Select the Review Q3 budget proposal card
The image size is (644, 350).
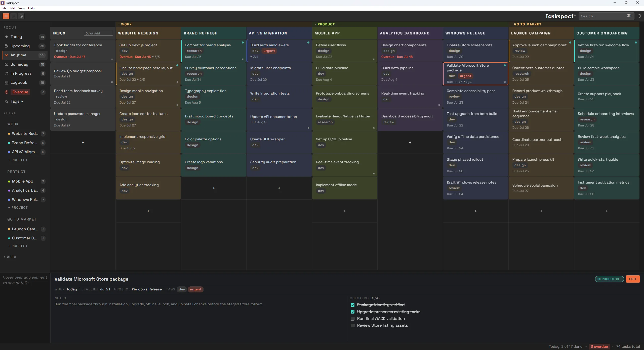pos(83,74)
